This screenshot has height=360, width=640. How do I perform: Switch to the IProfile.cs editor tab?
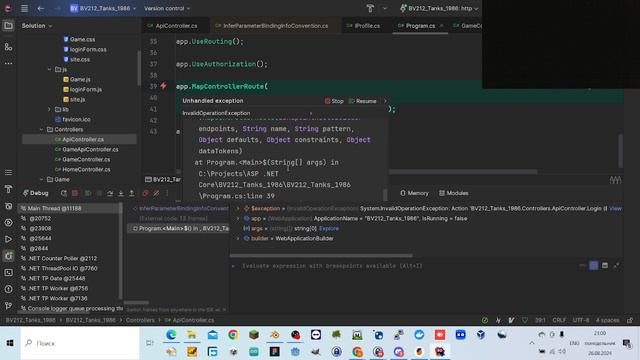click(363, 26)
